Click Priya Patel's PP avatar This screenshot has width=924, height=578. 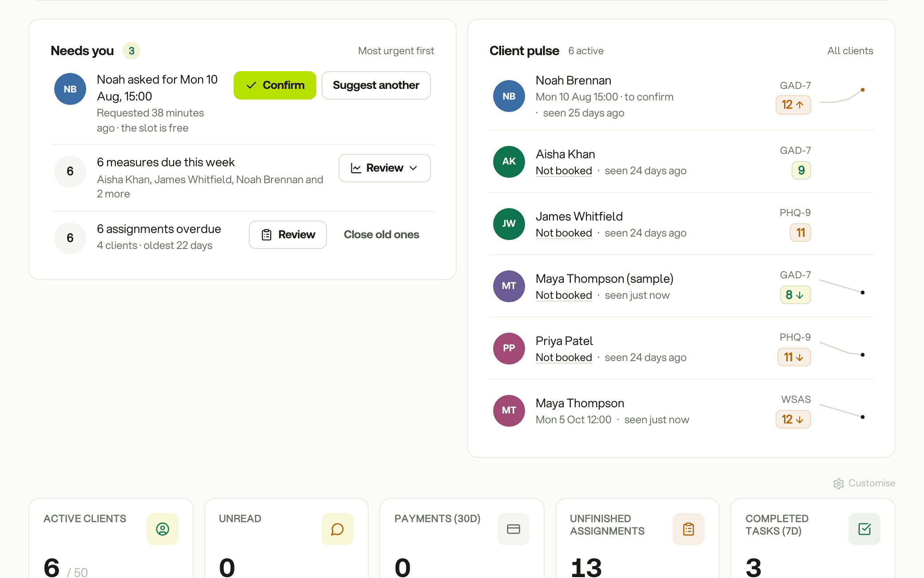[x=509, y=348]
